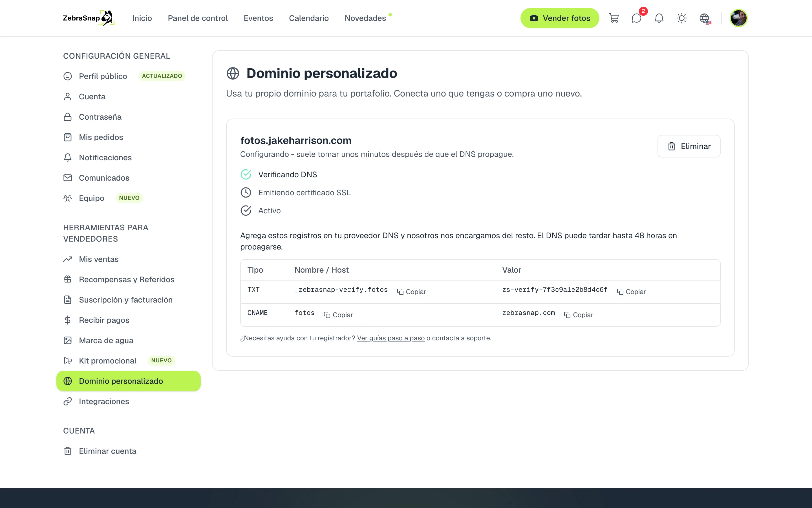Open Eventos nav item

tap(258, 18)
